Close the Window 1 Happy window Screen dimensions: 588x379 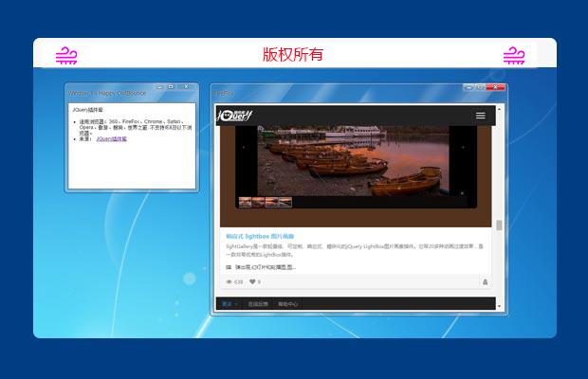[x=186, y=86]
